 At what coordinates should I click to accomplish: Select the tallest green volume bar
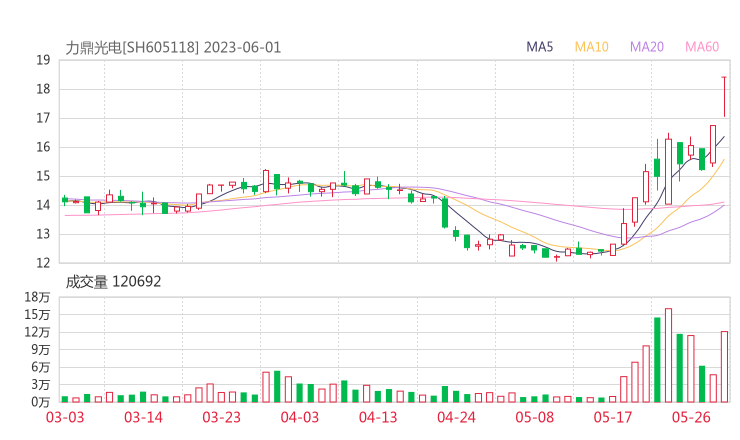[657, 360]
